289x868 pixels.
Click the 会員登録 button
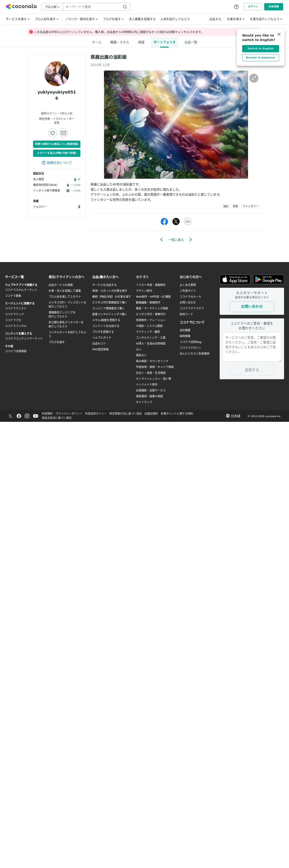(x=273, y=7)
